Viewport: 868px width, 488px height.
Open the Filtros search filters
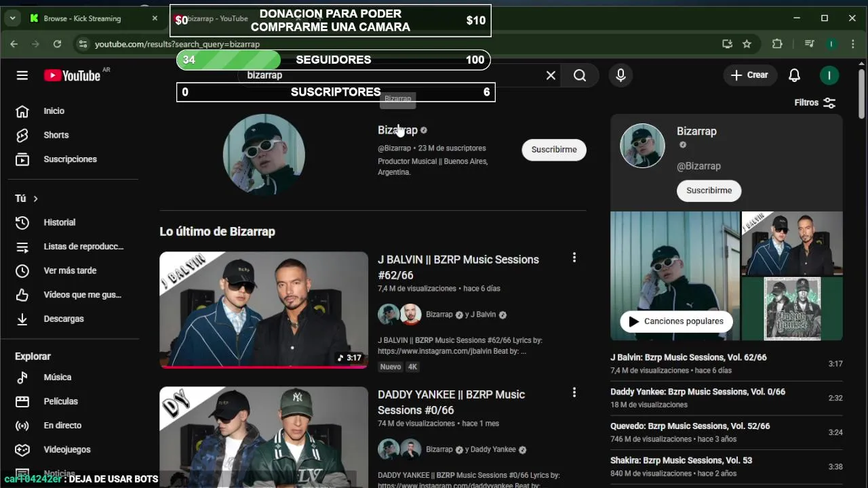pyautogui.click(x=814, y=102)
